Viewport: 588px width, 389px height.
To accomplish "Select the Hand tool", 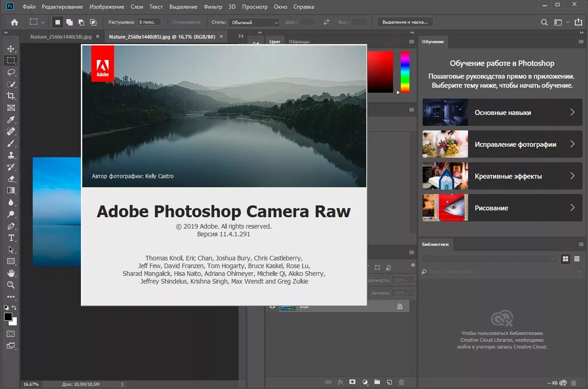I will coord(11,273).
